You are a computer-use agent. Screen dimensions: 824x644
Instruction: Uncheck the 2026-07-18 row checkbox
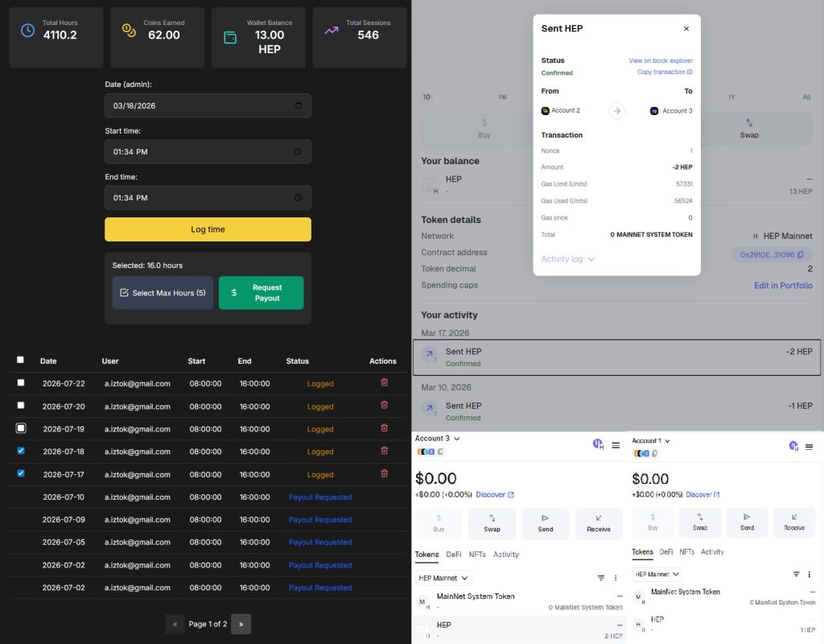pyautogui.click(x=20, y=451)
